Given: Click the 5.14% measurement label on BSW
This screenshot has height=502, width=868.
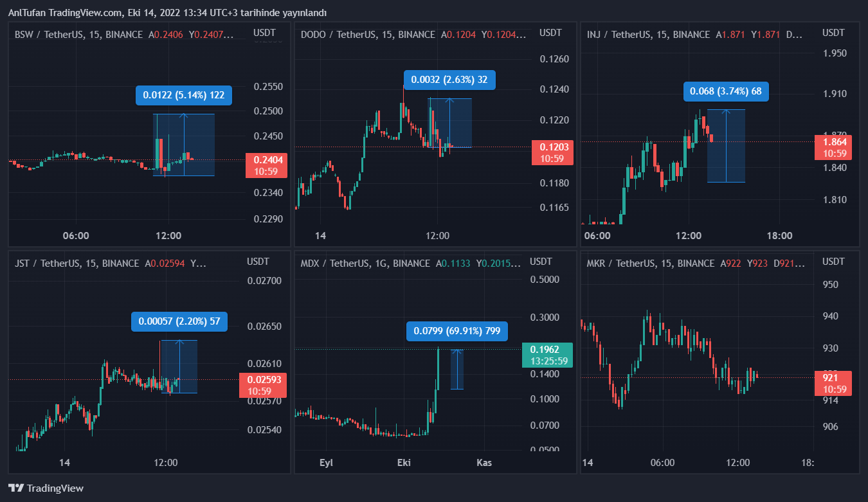Looking at the screenshot, I should [184, 95].
